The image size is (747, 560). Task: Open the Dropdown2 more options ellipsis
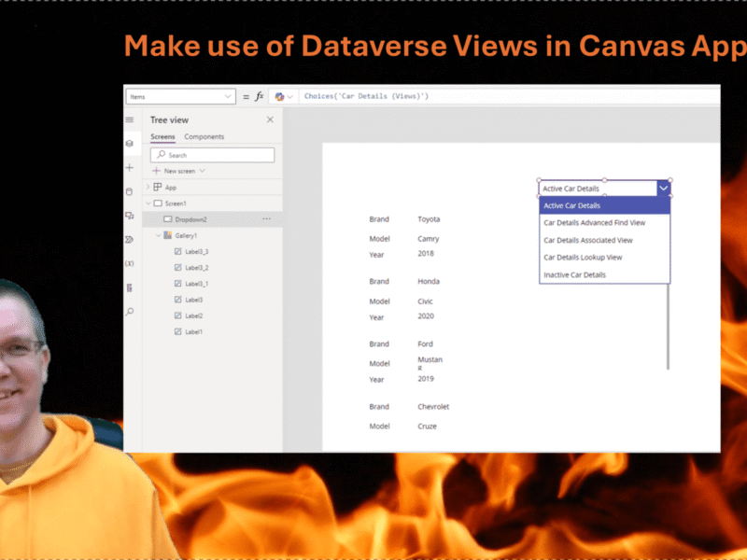pos(266,219)
